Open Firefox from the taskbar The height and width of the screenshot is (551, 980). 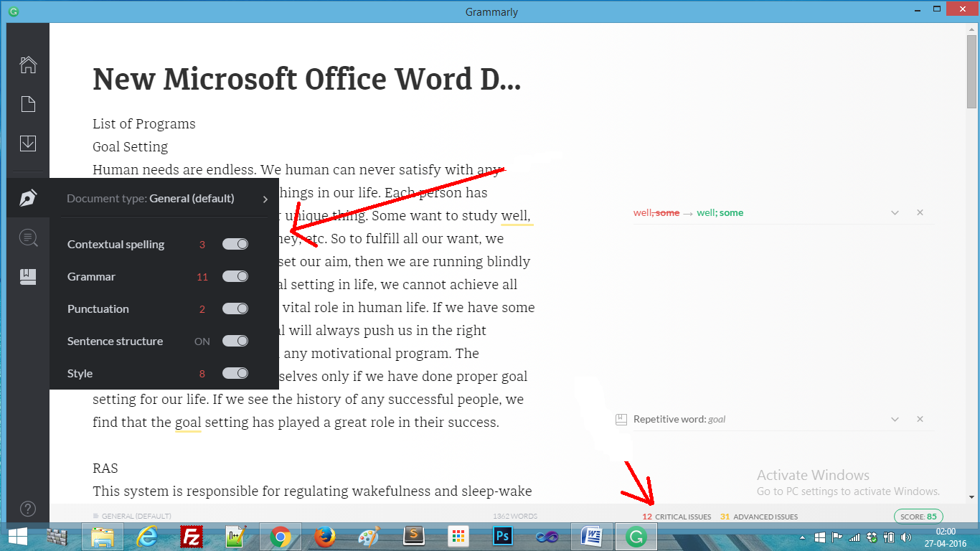[325, 537]
